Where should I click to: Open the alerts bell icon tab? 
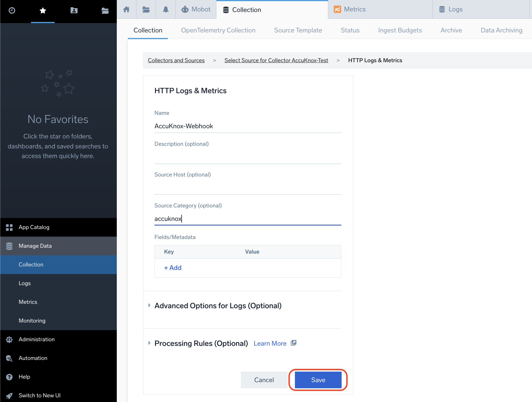tap(166, 9)
